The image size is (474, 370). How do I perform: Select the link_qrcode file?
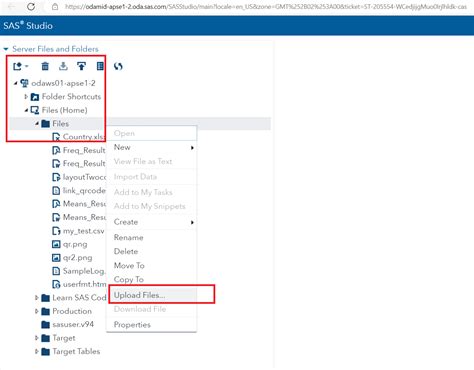[x=79, y=190]
